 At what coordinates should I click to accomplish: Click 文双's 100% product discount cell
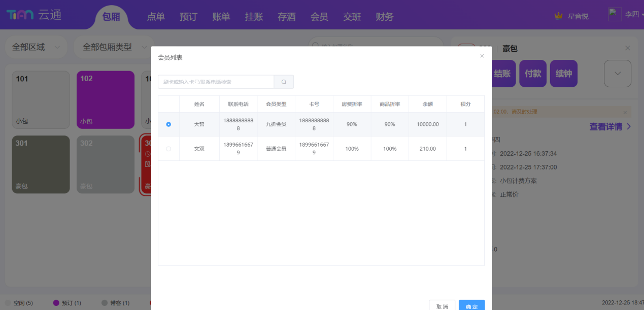[x=390, y=149]
